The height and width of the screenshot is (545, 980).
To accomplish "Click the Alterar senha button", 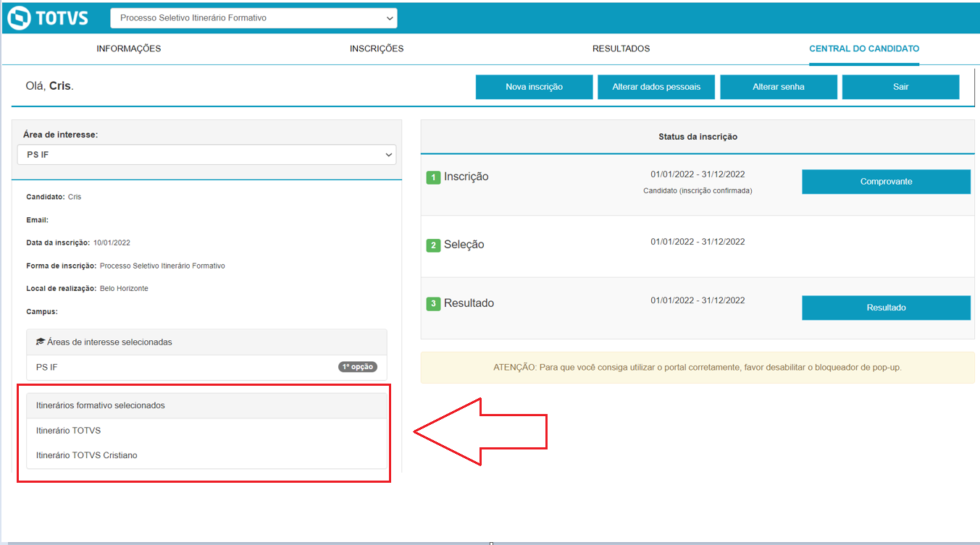I will point(779,87).
